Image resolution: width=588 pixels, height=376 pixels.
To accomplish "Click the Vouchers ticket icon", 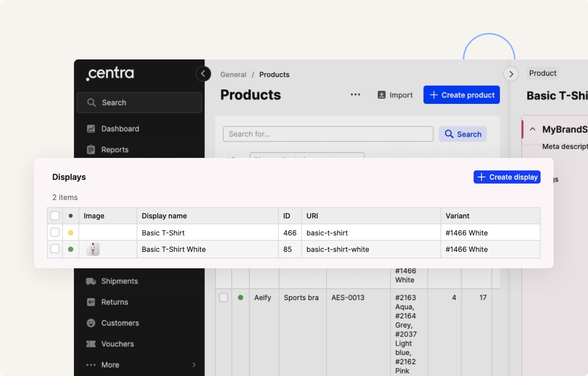I will pos(91,344).
